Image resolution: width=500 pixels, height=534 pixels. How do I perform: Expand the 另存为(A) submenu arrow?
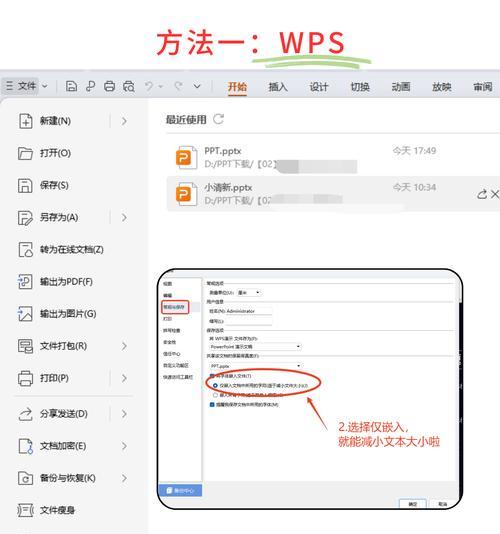tap(124, 218)
